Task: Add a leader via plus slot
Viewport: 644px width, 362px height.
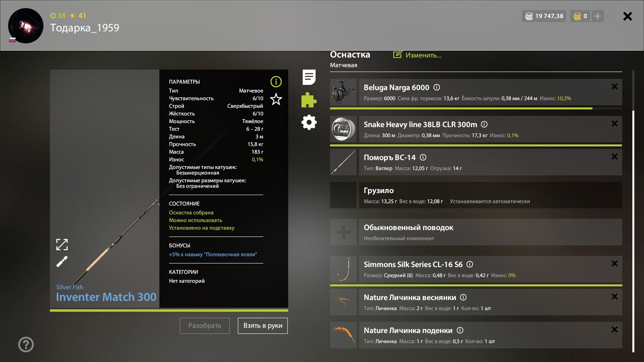Action: pyautogui.click(x=343, y=232)
